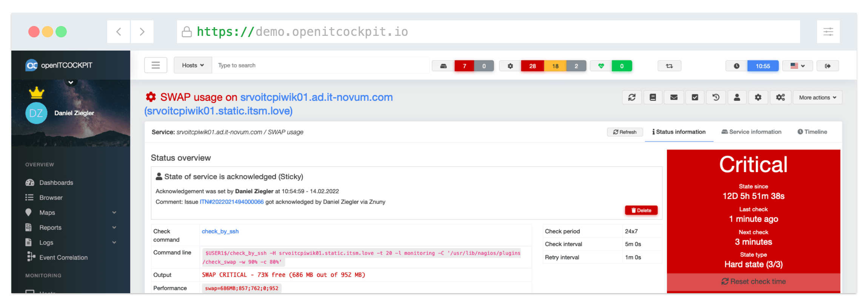Open the srvoitcpiwik01.ad.it-novum.com host link
868x306 pixels.
click(x=316, y=97)
